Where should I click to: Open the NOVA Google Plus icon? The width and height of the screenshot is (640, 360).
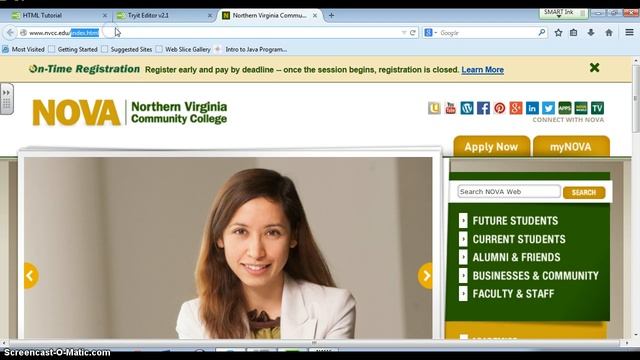[x=516, y=108]
